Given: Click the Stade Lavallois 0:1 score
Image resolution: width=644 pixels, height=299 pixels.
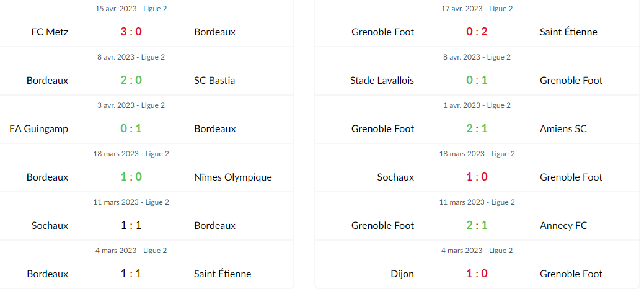Looking at the screenshot, I should 477,80.
